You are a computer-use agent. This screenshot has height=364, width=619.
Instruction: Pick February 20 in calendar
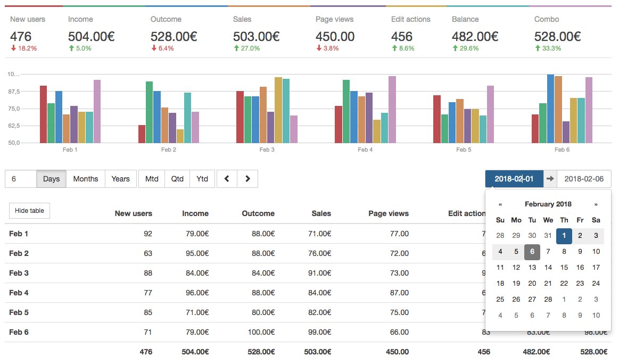[532, 284]
